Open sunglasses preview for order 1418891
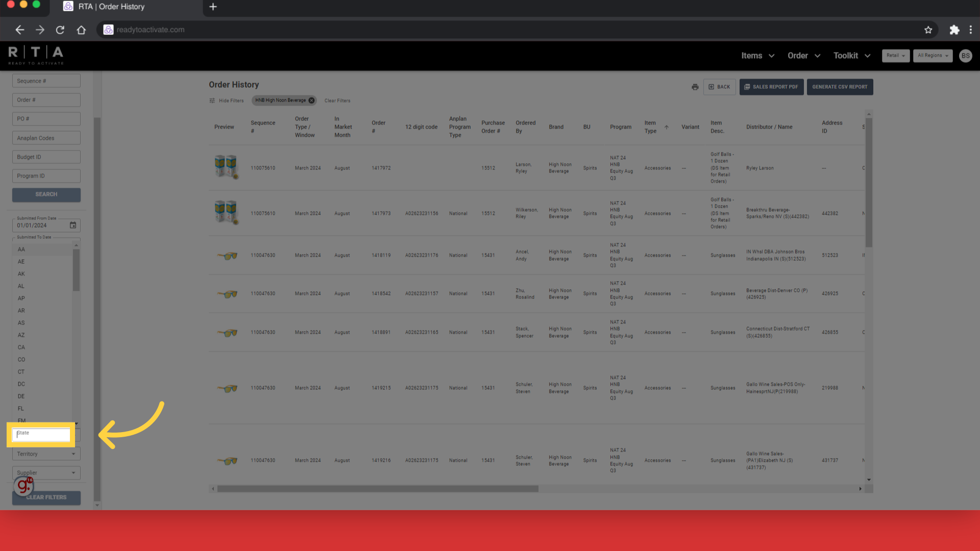The image size is (980, 551). (227, 333)
